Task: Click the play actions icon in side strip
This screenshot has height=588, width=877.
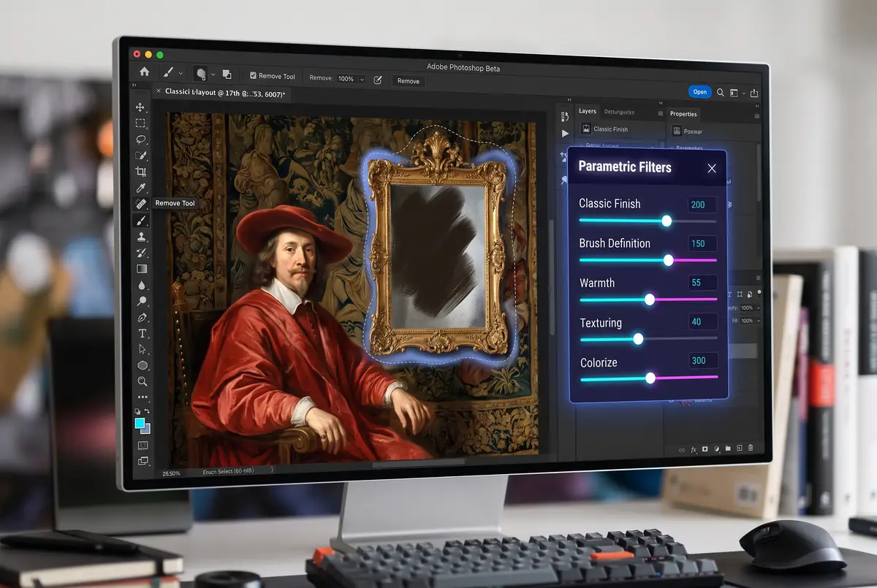Action: click(x=565, y=134)
